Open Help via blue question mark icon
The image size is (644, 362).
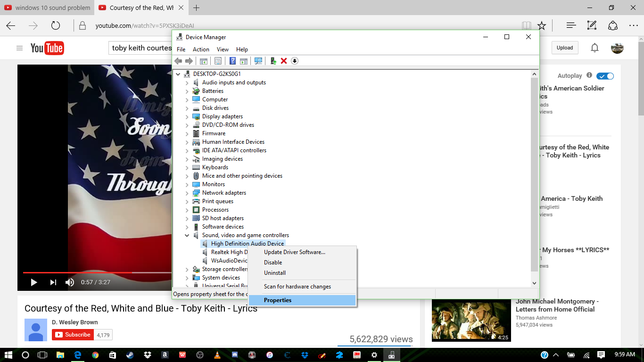(232, 61)
